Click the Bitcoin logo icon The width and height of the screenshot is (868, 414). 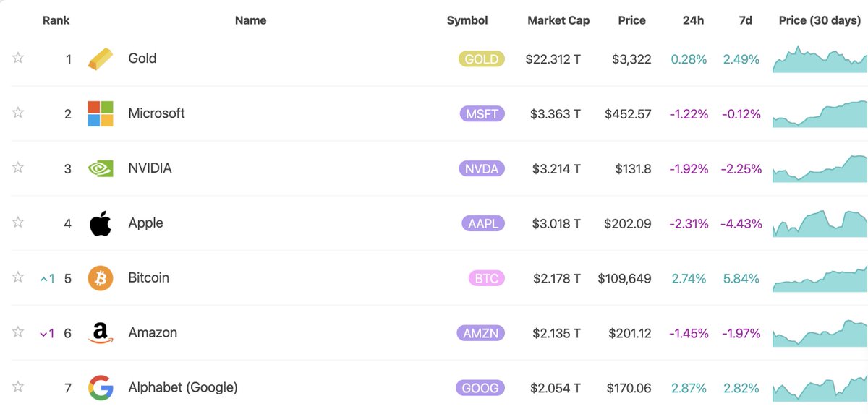(x=101, y=278)
